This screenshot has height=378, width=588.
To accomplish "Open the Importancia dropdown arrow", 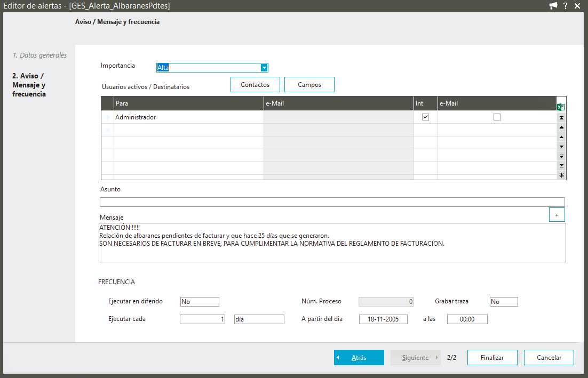I will [x=264, y=67].
